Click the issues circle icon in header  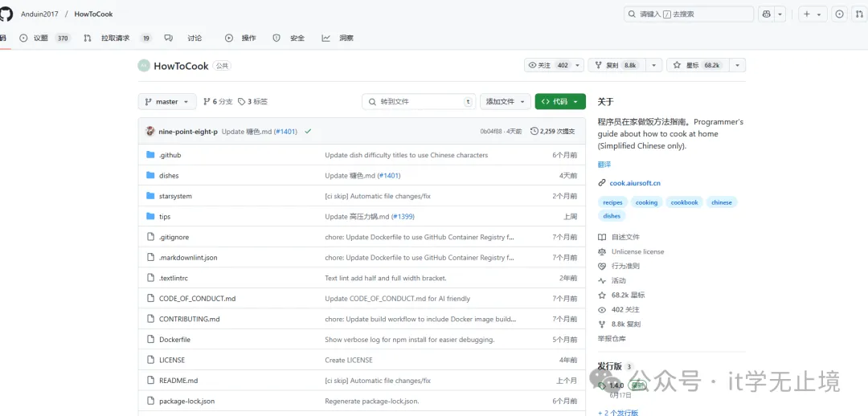click(x=840, y=14)
